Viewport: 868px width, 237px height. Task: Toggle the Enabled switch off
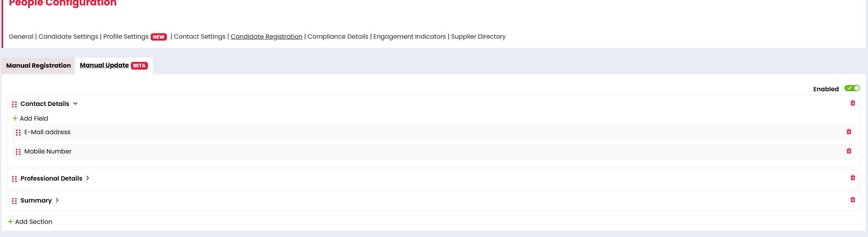(x=852, y=89)
